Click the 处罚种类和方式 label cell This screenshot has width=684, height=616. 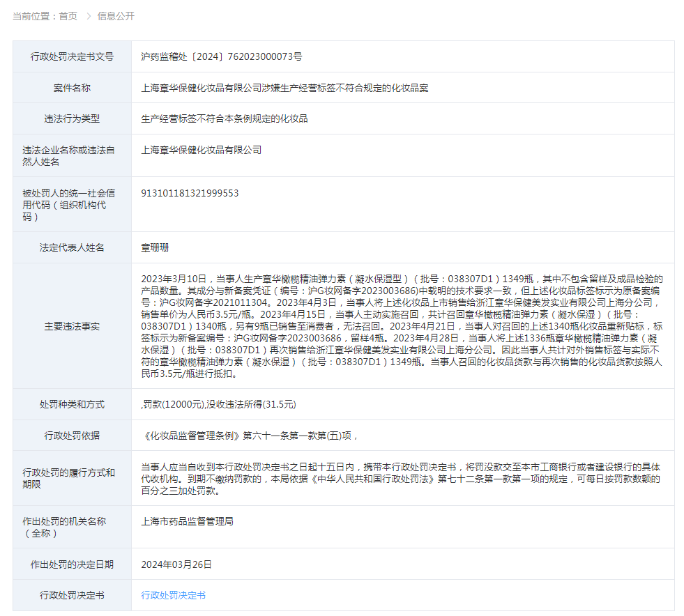(72, 405)
